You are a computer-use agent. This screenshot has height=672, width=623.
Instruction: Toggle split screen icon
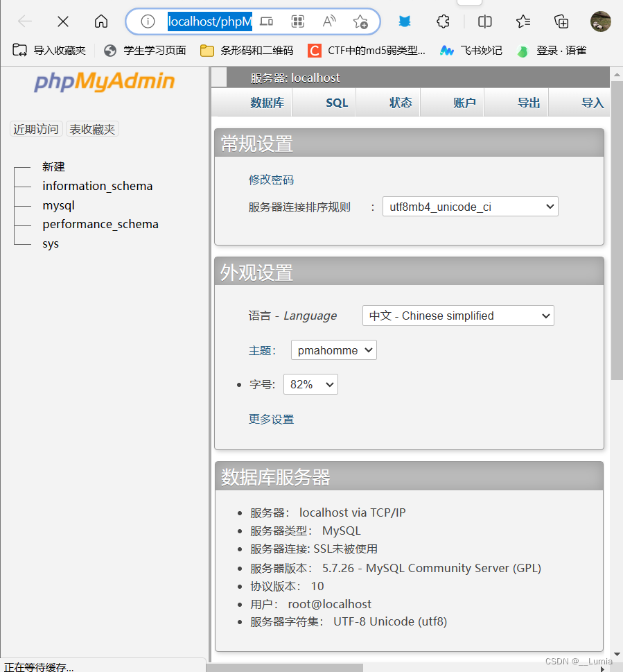pyautogui.click(x=484, y=21)
